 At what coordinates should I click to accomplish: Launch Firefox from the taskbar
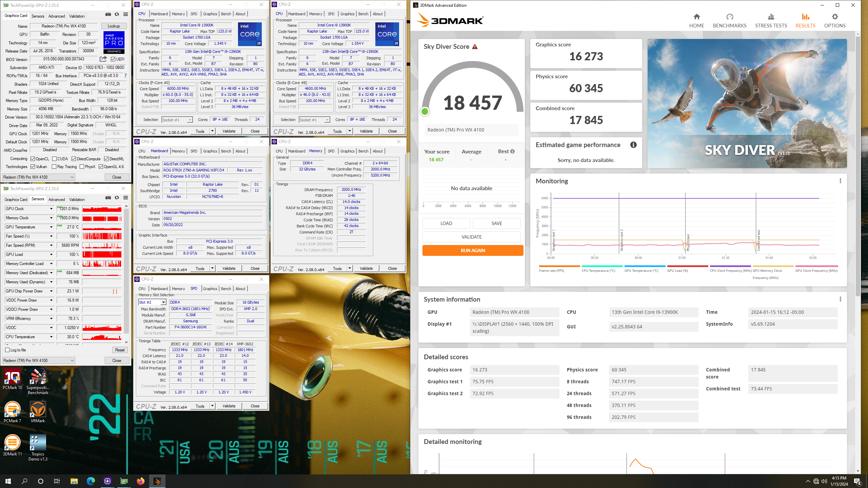pyautogui.click(x=140, y=481)
